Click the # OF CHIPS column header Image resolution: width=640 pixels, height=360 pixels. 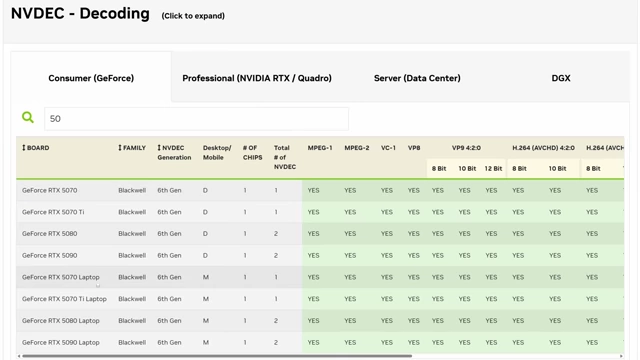coord(252,153)
